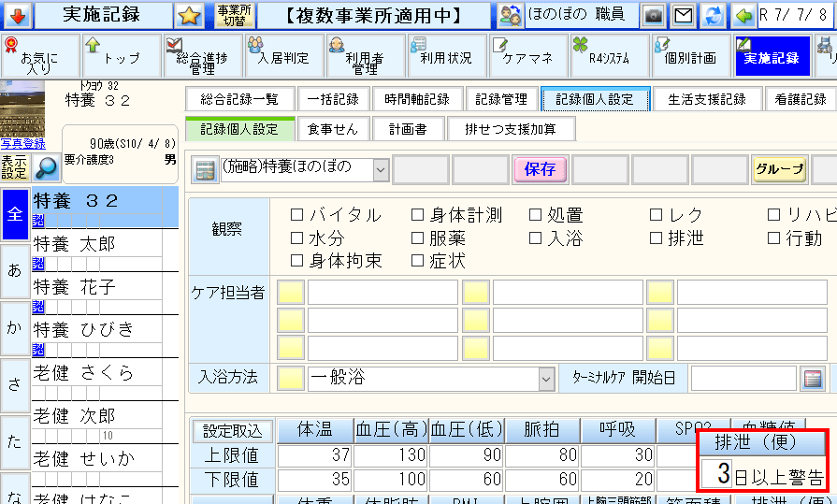Enable the バイタル checkbox
Screen dimensions: 837x504
point(297,215)
